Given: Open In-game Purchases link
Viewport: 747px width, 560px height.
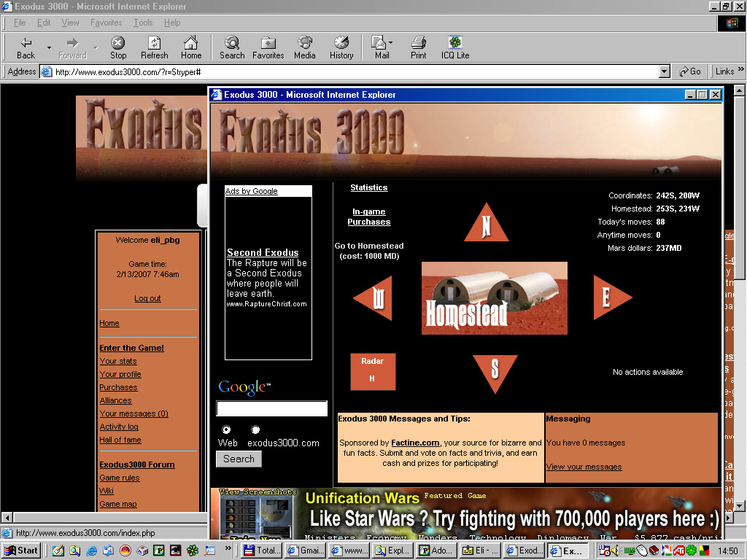Looking at the screenshot, I should pos(368,217).
